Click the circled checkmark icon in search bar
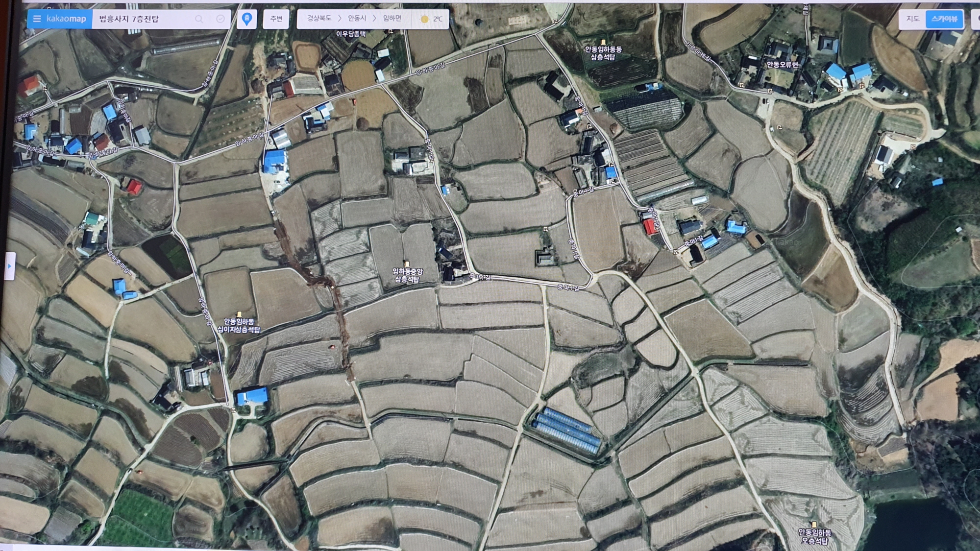This screenshot has height=551, width=980. [220, 19]
